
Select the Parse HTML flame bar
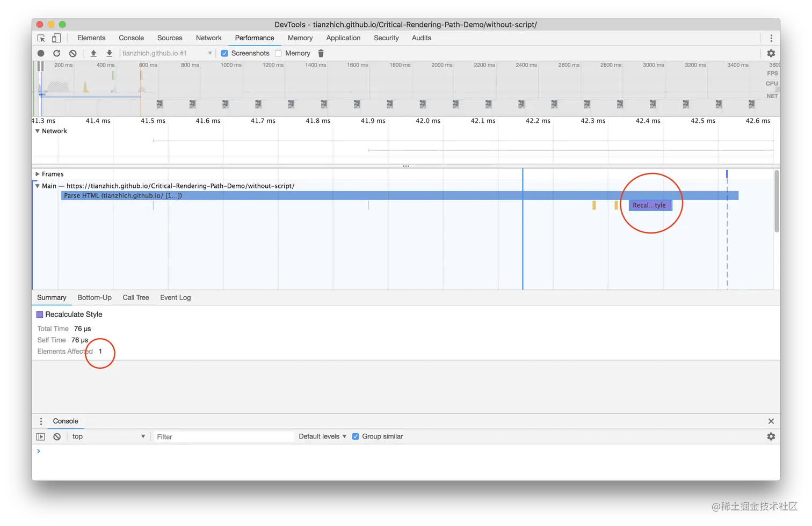400,196
